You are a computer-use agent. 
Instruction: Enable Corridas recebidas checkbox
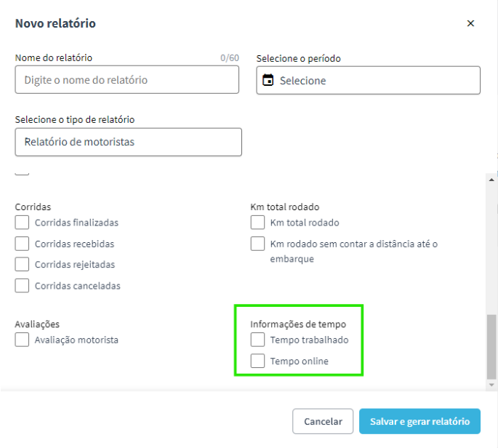22,244
